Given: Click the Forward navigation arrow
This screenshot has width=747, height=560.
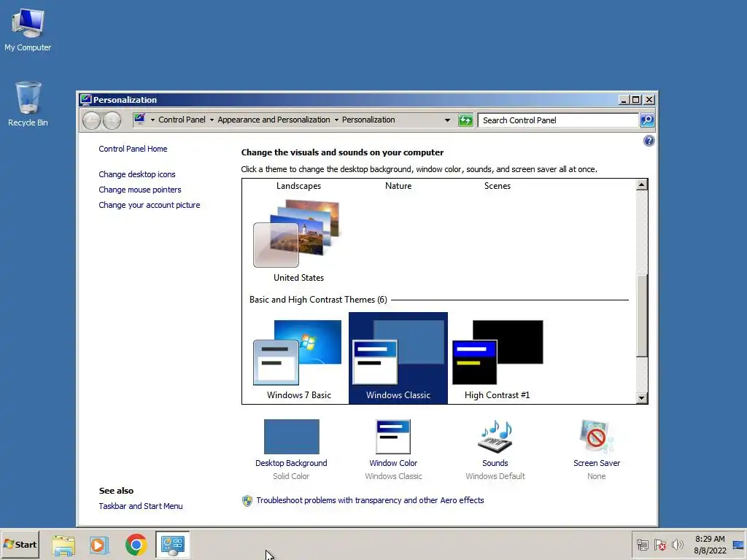Looking at the screenshot, I should pos(112,120).
